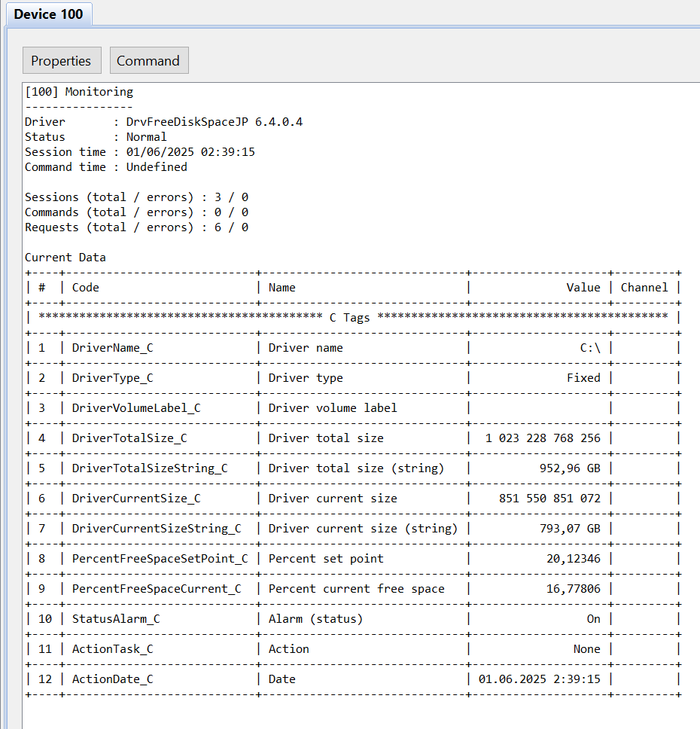Select the PercentFreeSpaceCurrent_C code cell
This screenshot has height=729, width=700.
[157, 589]
